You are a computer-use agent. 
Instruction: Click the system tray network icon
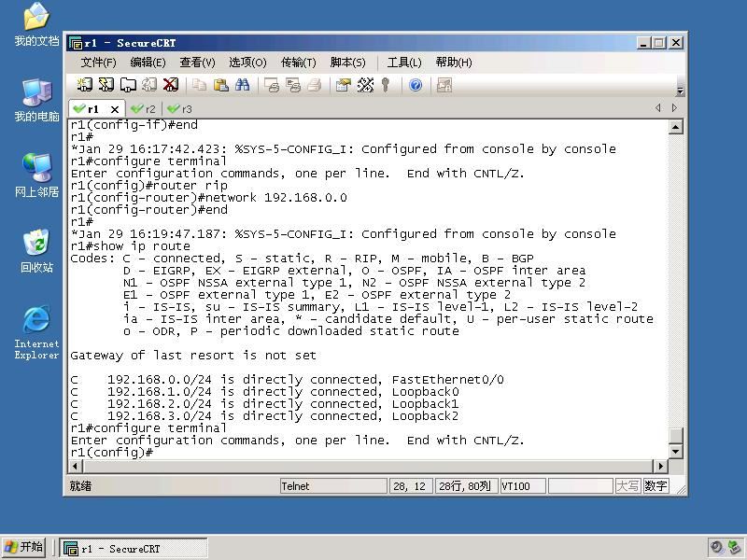734,548
